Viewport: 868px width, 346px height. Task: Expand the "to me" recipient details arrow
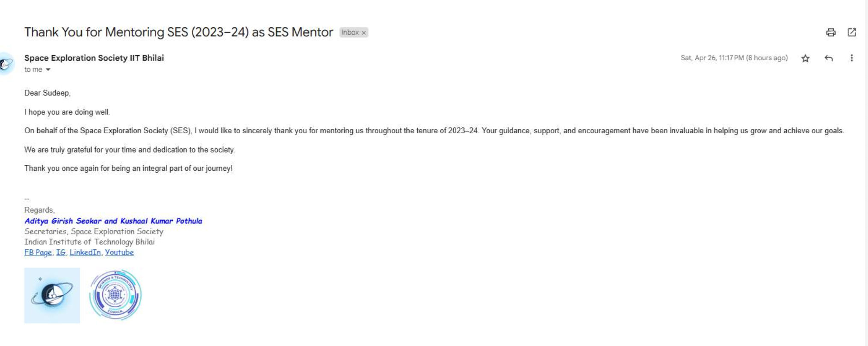pyautogui.click(x=48, y=70)
